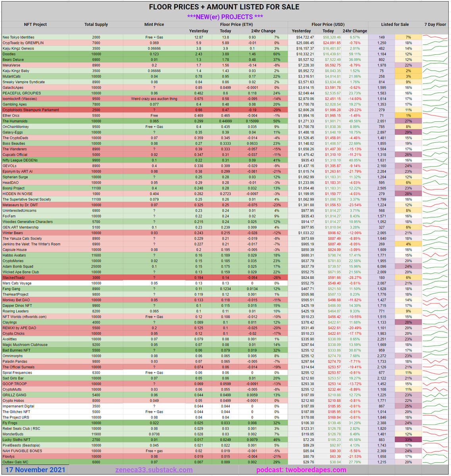Click the GalacticApes project cell
This screenshot has width=451, height=476.
[35, 88]
